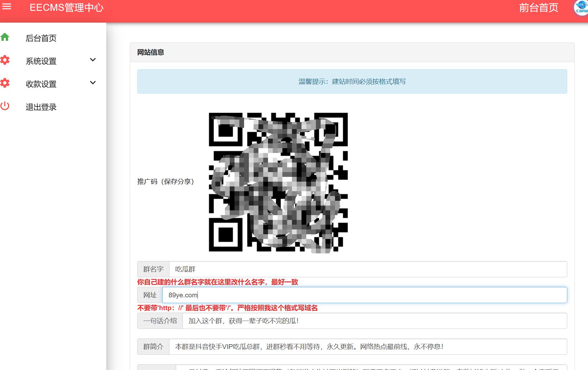The height and width of the screenshot is (370, 588).
Task: Open the 系统设置 menu item
Action: click(x=41, y=61)
